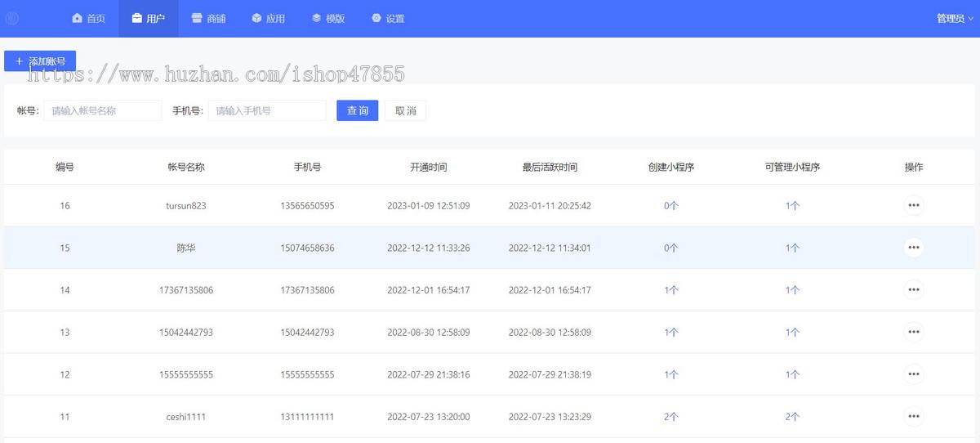Click the 编号 column header
Image resolution: width=980 pixels, height=443 pixels.
point(65,167)
